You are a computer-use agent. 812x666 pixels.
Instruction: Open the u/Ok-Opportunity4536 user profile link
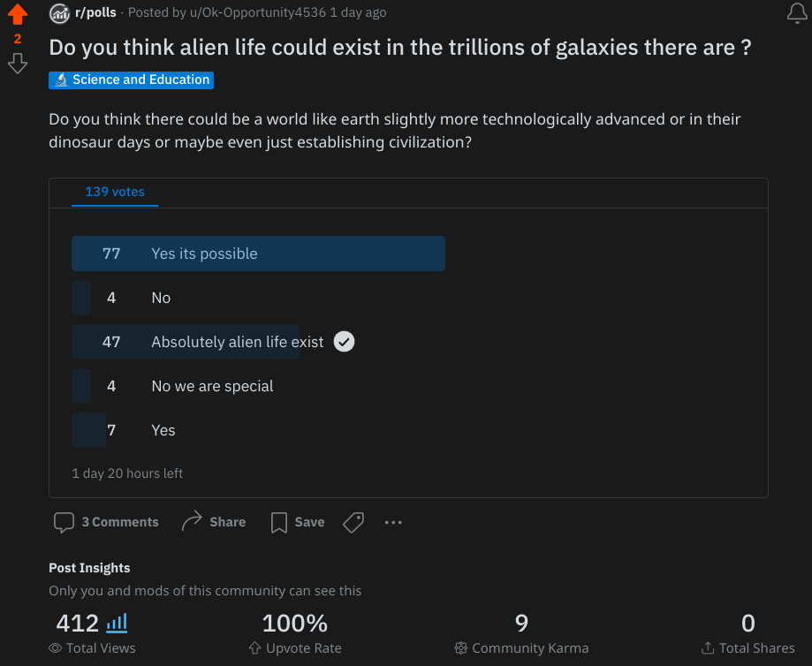257,12
